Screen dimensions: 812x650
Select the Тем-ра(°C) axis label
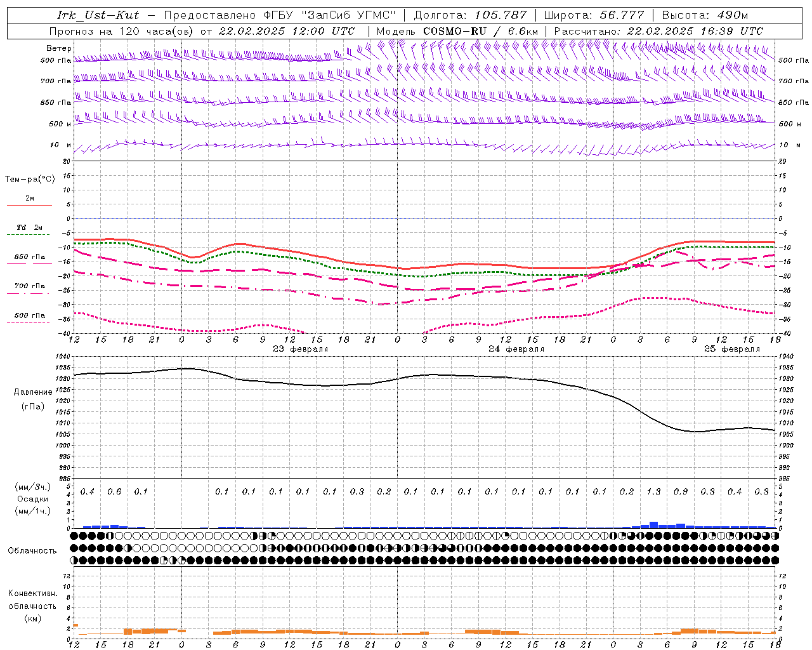30,180
